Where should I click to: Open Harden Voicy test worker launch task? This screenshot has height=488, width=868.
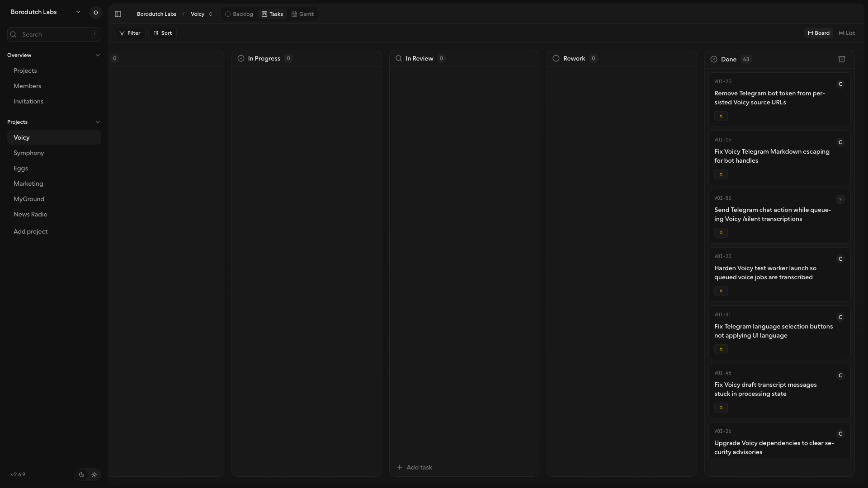(x=779, y=274)
